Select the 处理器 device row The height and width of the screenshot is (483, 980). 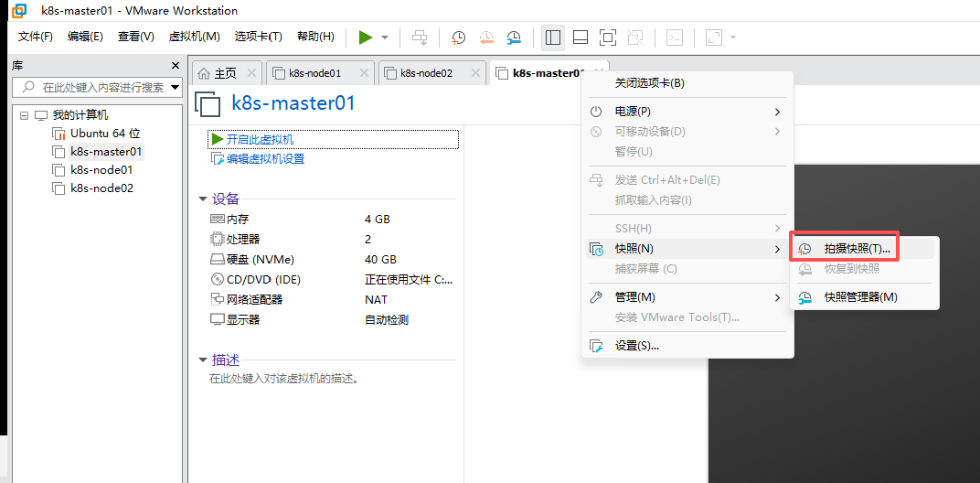point(331,239)
